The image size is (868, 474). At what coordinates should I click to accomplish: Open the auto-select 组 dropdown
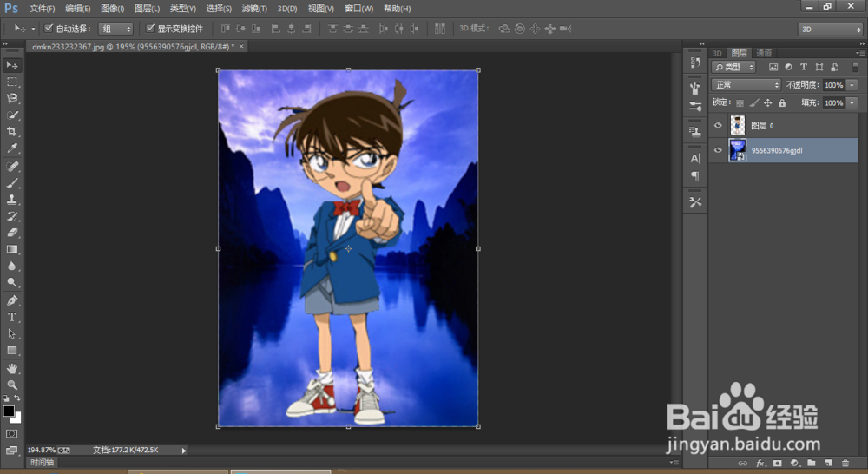click(x=115, y=29)
